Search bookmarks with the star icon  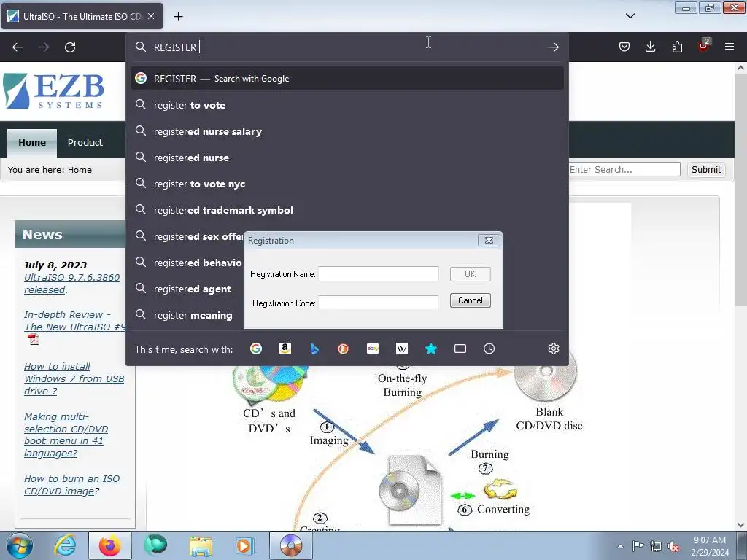tap(430, 349)
